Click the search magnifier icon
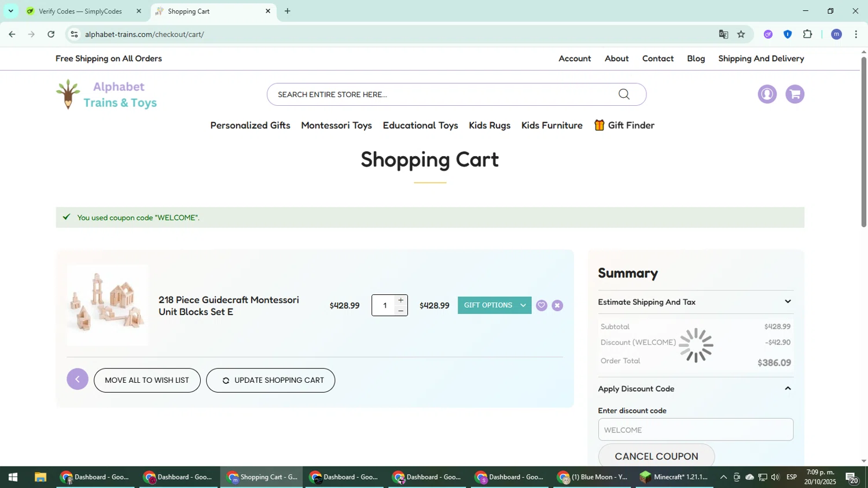This screenshot has height=488, width=868. point(624,94)
